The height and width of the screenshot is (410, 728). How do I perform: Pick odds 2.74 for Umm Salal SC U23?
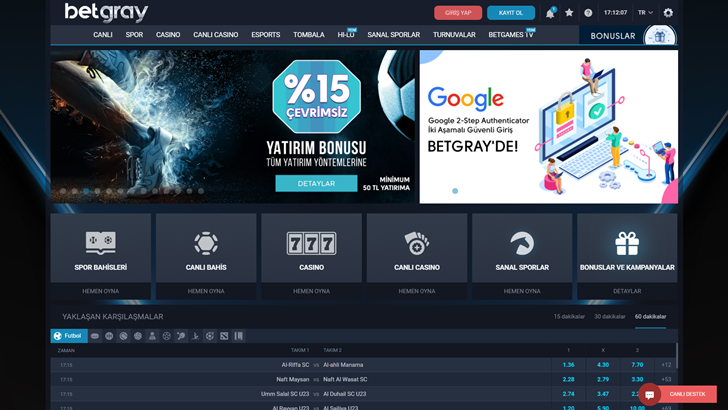[x=568, y=394]
